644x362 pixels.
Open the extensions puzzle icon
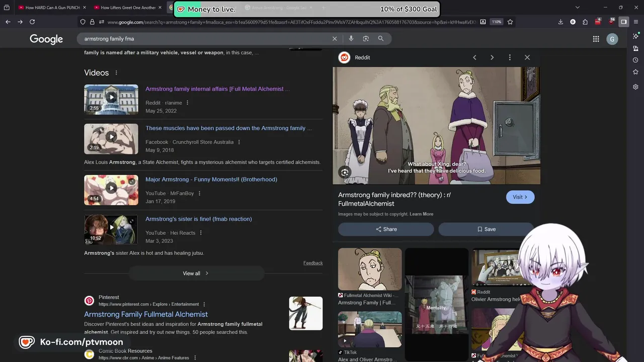585,22
